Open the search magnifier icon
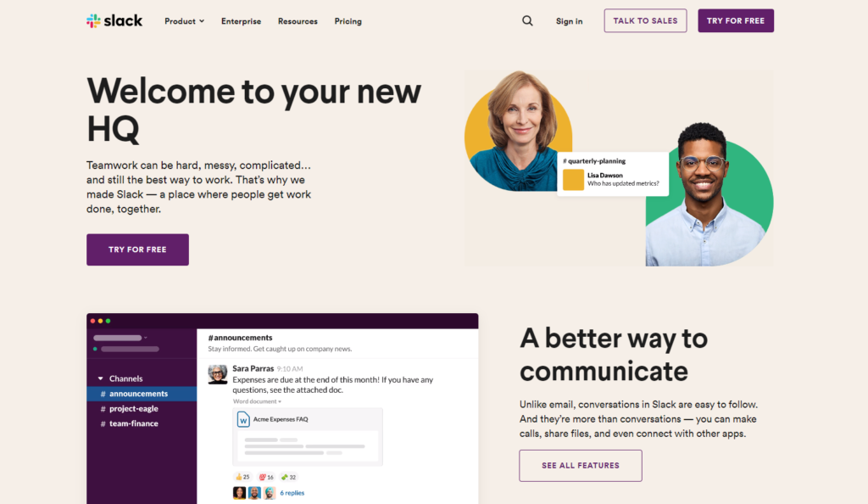This screenshot has height=504, width=868. point(527,21)
